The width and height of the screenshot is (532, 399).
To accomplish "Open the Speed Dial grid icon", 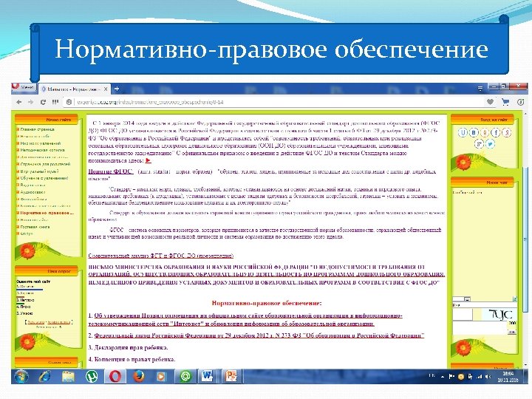I will [55, 102].
